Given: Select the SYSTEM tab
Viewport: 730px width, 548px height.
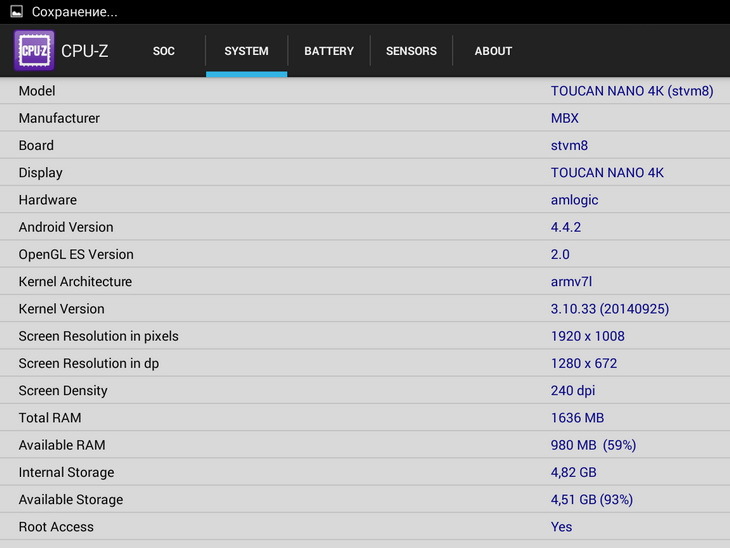Looking at the screenshot, I should [246, 51].
